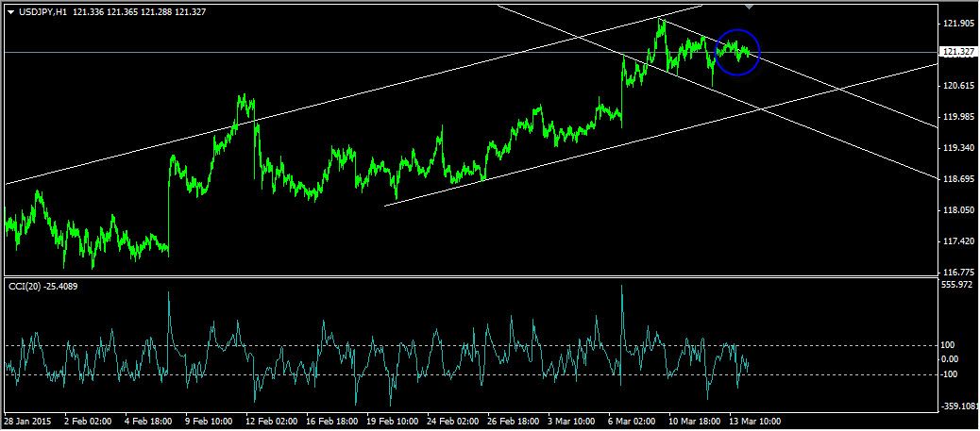Click the 119.985 price axis label
This screenshot has height=431, width=980.
click(958, 117)
